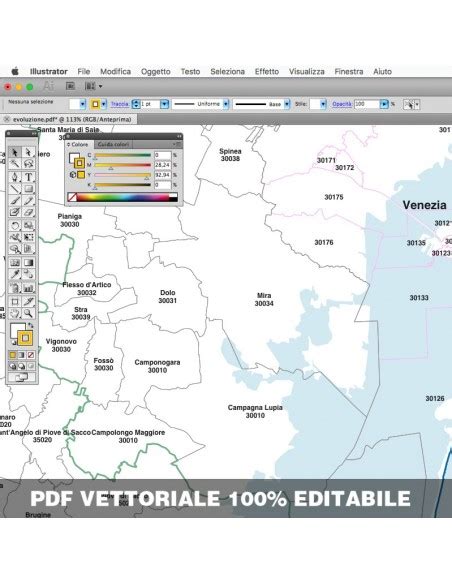Activate the yellow Stroke box in the toolbox
The image size is (452, 584).
[x=25, y=338]
